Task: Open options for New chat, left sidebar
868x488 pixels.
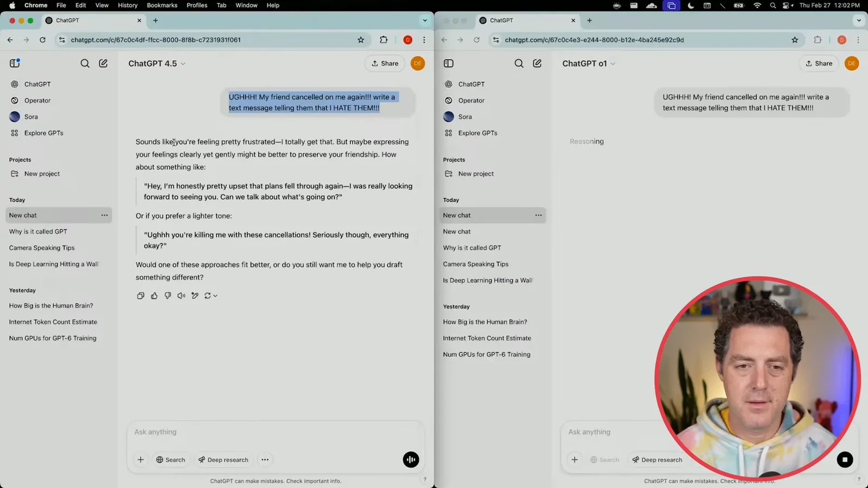Action: pyautogui.click(x=104, y=215)
